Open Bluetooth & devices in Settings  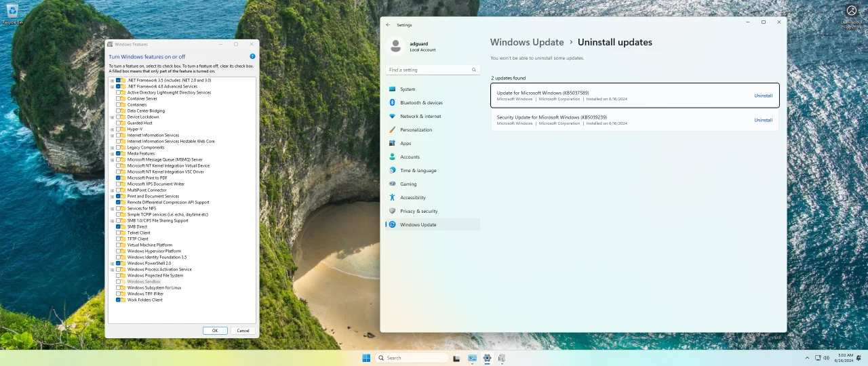tap(433, 103)
